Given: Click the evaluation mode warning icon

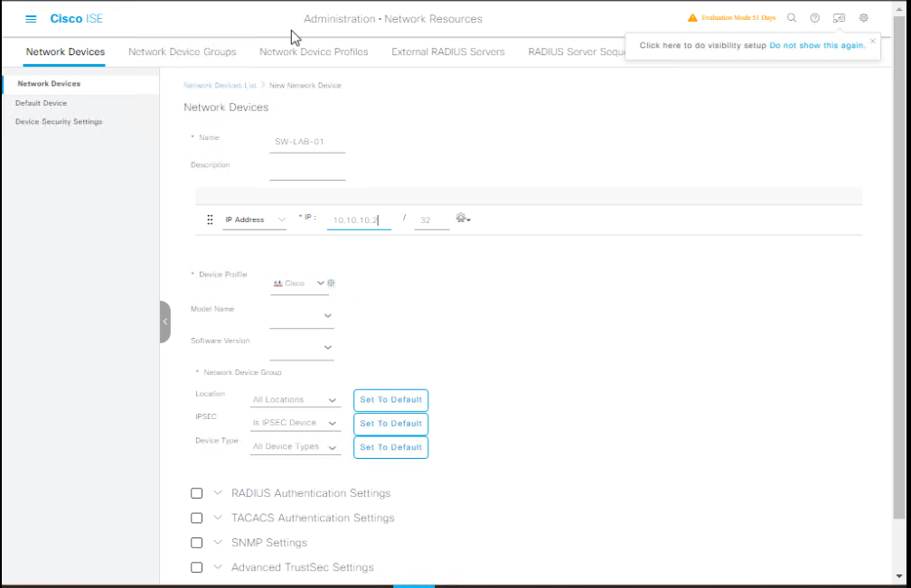Looking at the screenshot, I should [692, 18].
